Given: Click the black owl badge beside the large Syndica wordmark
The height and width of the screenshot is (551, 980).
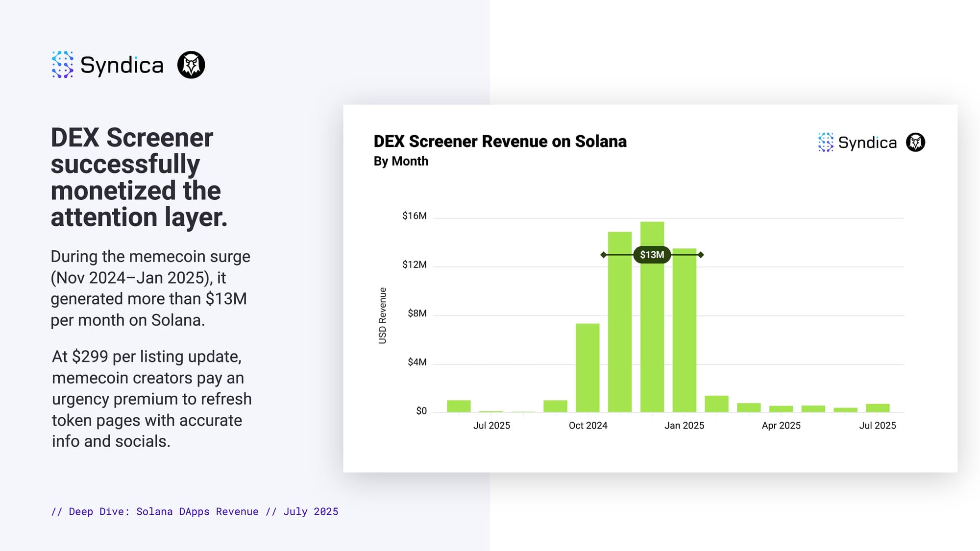Looking at the screenshot, I should [191, 65].
